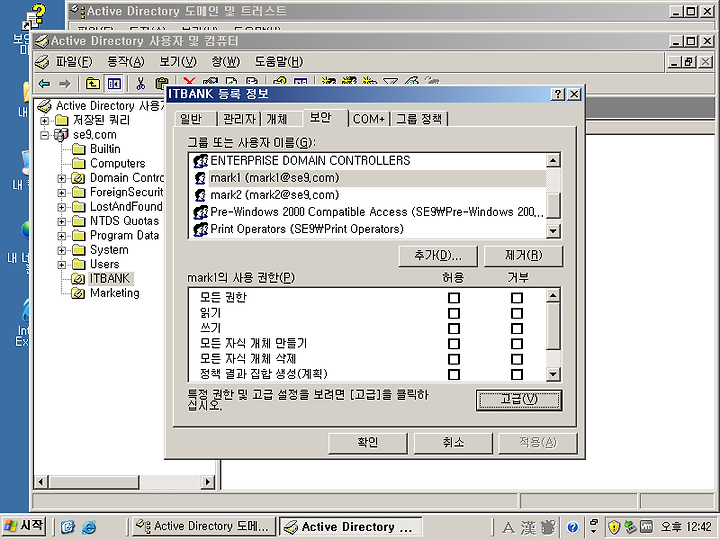Click the VMware tools tray icon

(x=646, y=527)
